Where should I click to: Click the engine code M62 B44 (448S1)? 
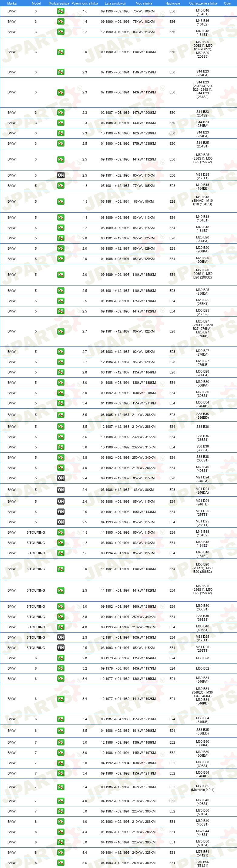coord(202,833)
